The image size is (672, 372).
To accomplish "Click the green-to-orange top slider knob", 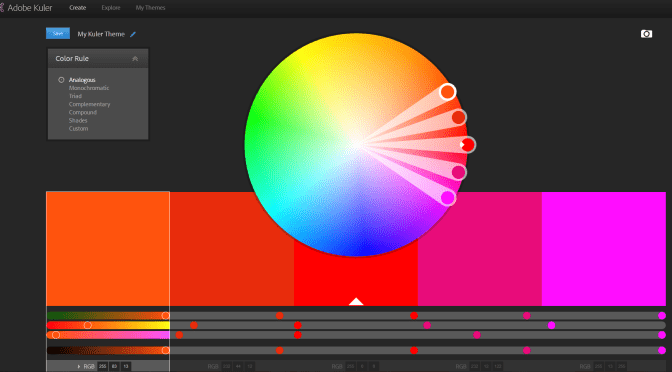I will tap(165, 316).
